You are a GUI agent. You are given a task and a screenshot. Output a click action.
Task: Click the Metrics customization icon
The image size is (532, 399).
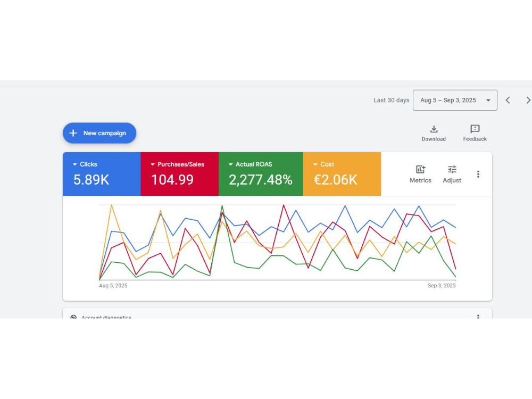coord(420,169)
